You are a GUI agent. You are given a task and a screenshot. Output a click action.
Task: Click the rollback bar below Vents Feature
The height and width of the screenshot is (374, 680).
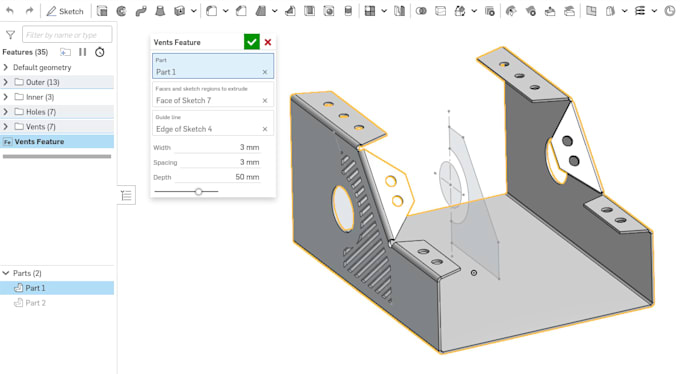pyautogui.click(x=57, y=156)
